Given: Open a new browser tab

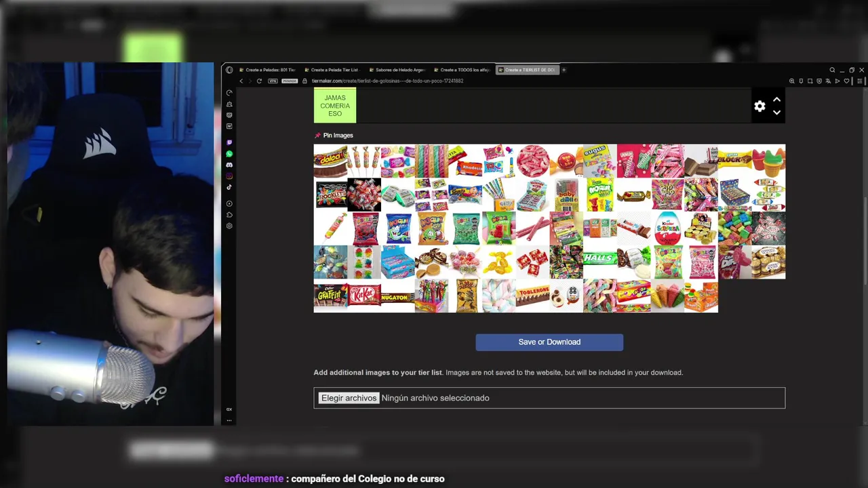Looking at the screenshot, I should [564, 70].
